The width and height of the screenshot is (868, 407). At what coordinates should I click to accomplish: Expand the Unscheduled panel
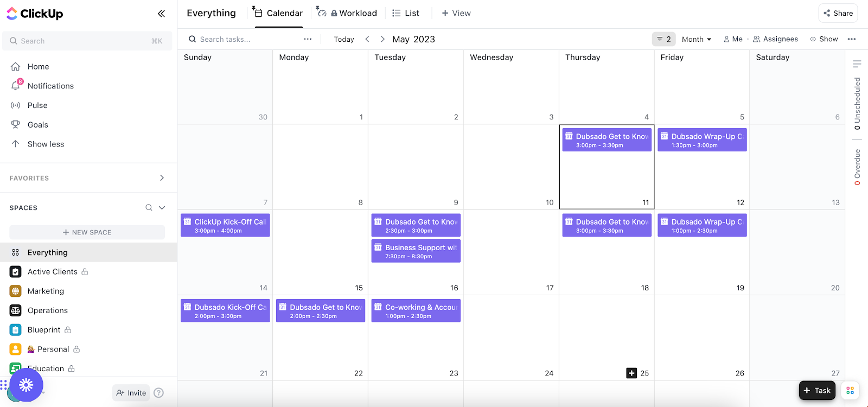point(857,103)
